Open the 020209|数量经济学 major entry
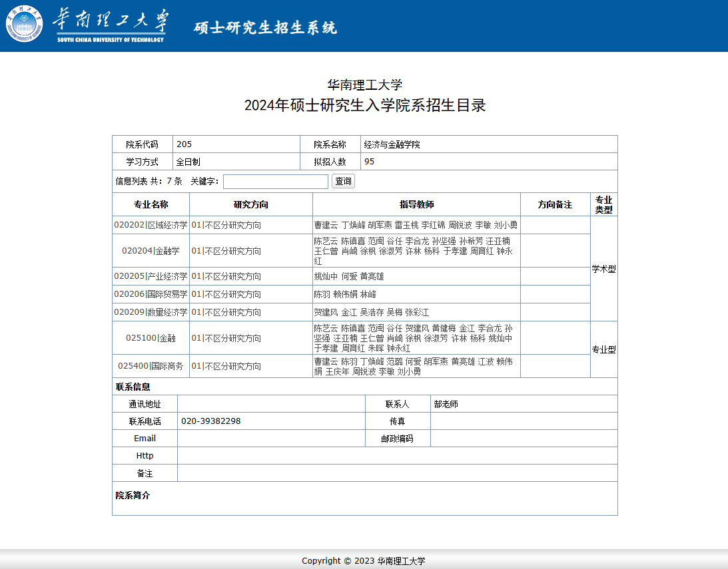The width and height of the screenshot is (728, 569). click(x=151, y=312)
